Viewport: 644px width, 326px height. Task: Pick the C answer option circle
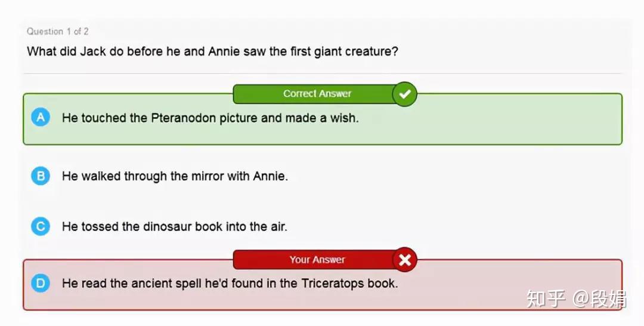click(x=41, y=226)
